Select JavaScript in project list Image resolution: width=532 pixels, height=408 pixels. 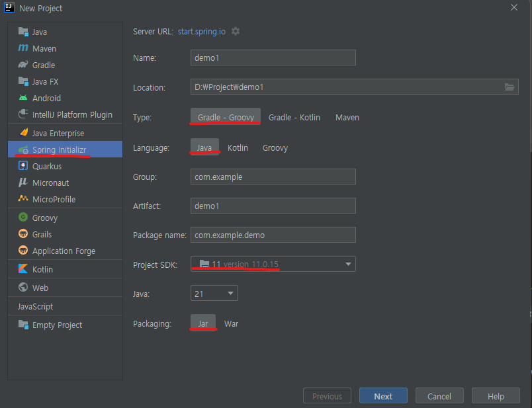pyautogui.click(x=35, y=306)
